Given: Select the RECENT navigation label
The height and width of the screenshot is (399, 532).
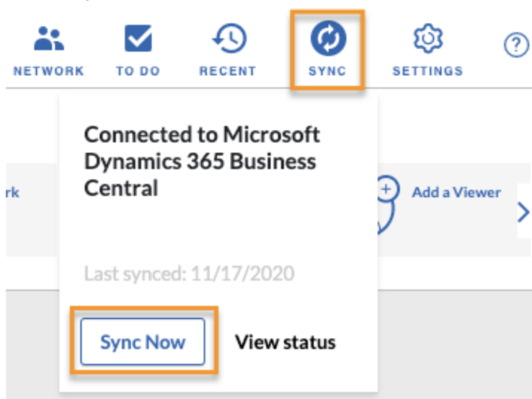Looking at the screenshot, I should coord(228,71).
